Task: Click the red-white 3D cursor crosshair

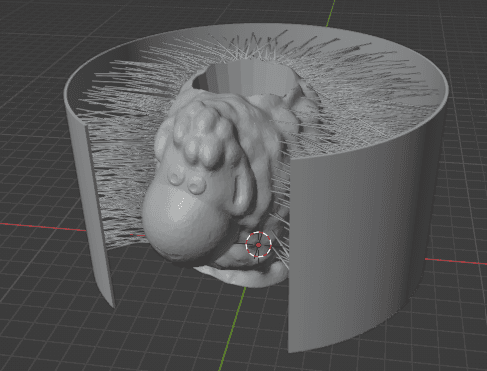Action: point(259,245)
